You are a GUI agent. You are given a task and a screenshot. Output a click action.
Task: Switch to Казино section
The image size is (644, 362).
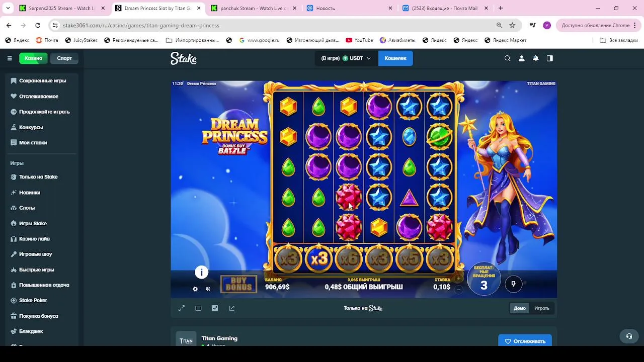(x=33, y=58)
